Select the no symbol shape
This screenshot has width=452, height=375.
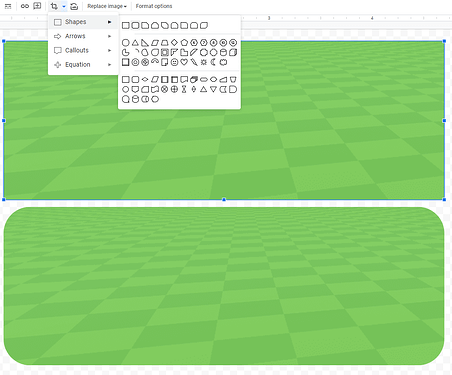click(x=145, y=62)
